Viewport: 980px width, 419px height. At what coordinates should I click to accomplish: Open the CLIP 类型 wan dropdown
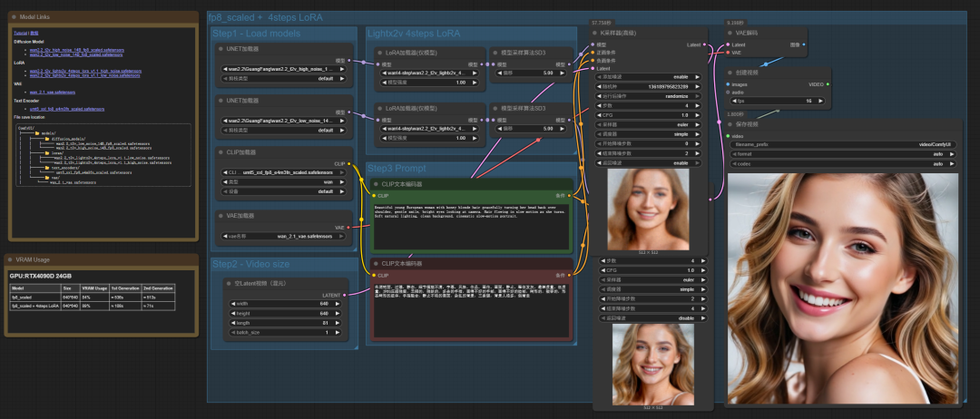pos(284,181)
